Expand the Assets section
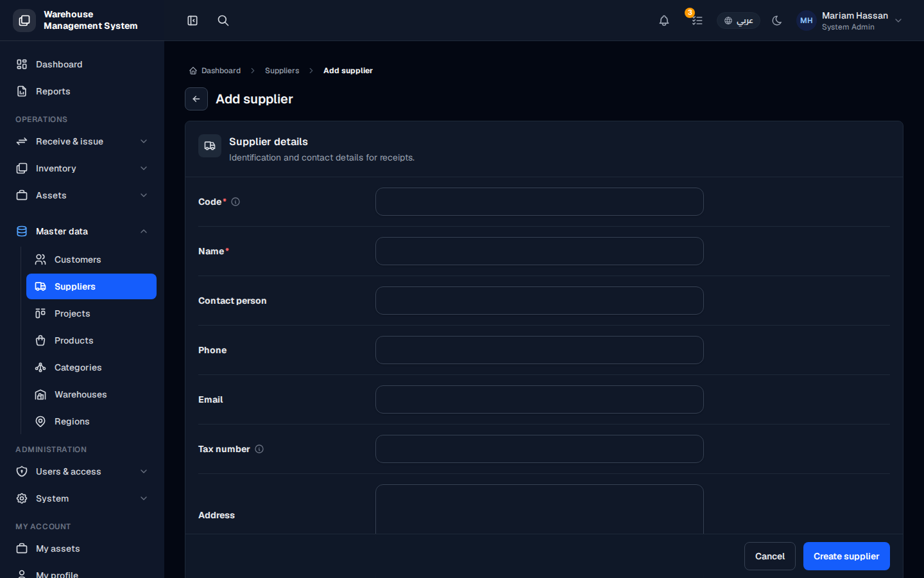The height and width of the screenshot is (578, 924). 82,195
